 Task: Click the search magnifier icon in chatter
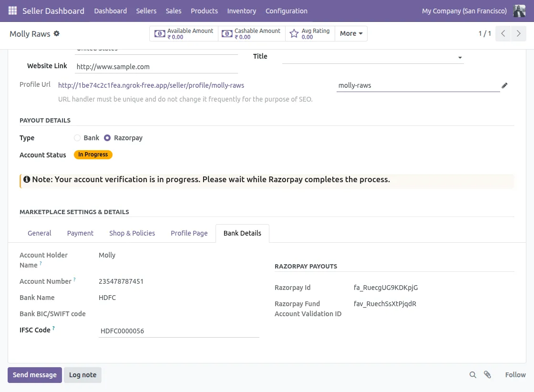pyautogui.click(x=472, y=375)
